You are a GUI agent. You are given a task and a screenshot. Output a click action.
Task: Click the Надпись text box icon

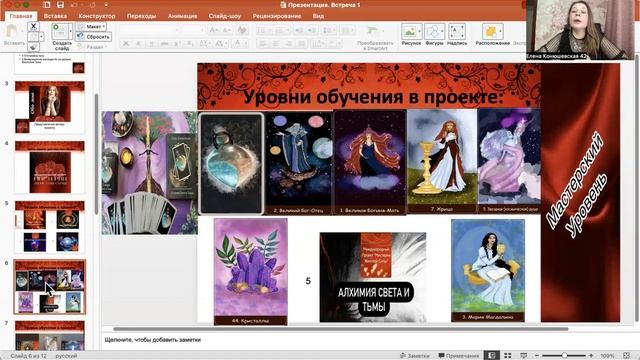(x=457, y=31)
